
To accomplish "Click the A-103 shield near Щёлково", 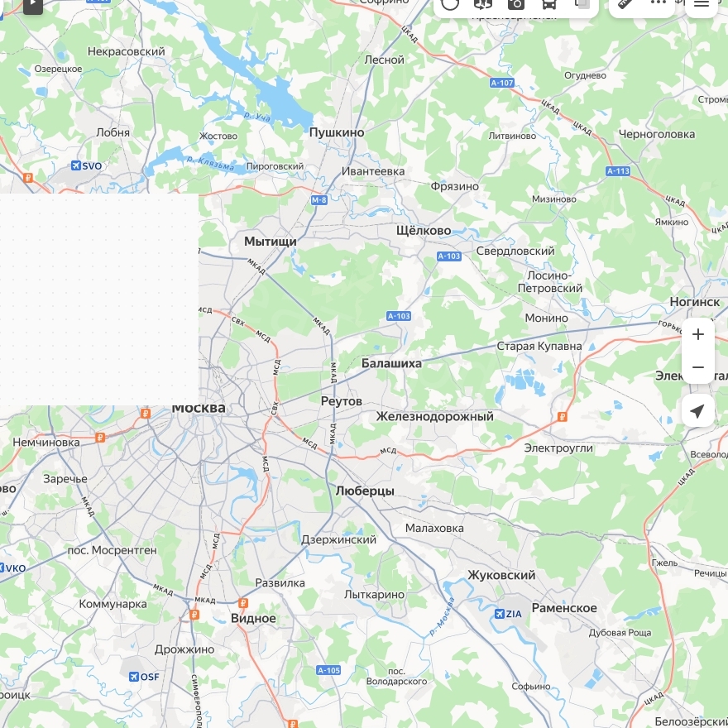I will click(x=449, y=256).
